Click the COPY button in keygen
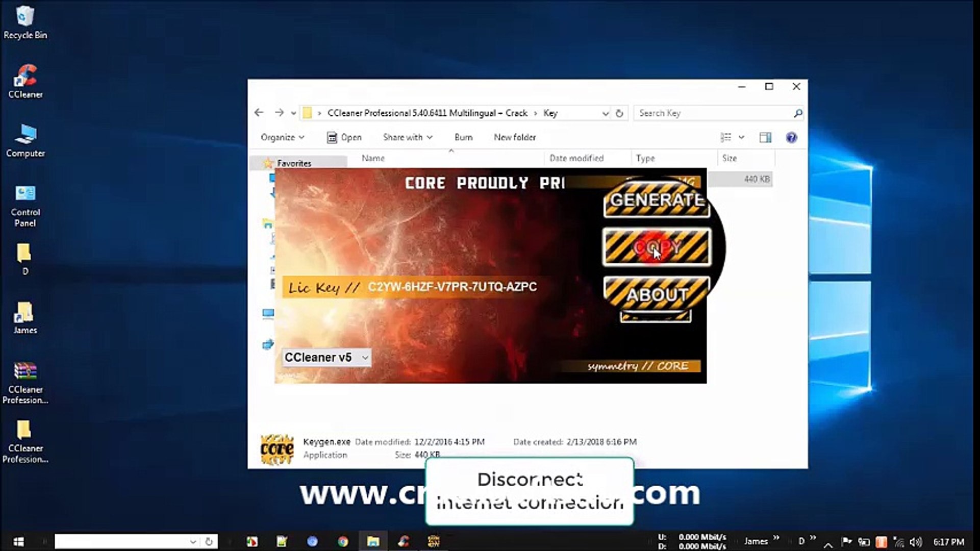This screenshot has width=980, height=551. click(657, 247)
